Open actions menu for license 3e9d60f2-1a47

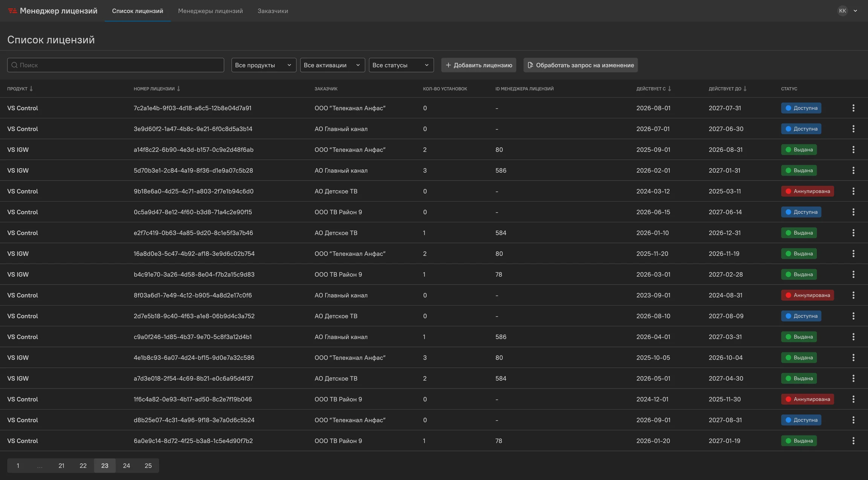(853, 129)
